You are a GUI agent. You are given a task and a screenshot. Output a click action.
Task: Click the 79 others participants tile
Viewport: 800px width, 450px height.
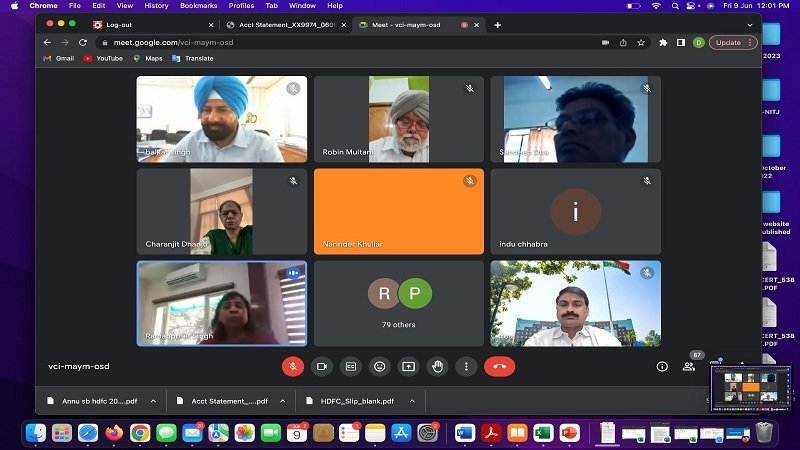pos(399,303)
